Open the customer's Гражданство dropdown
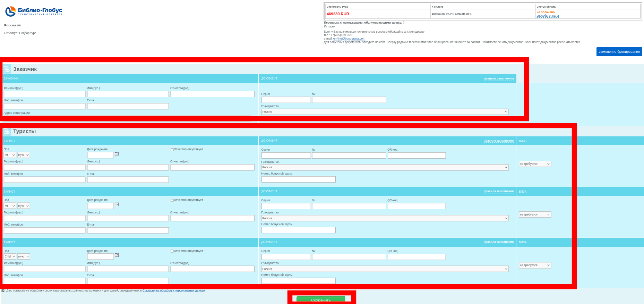 click(x=385, y=112)
